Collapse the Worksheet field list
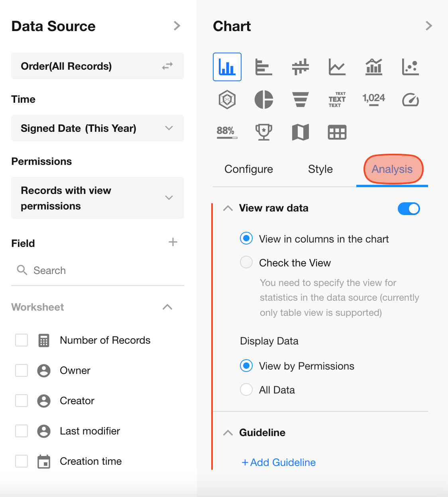This screenshot has width=448, height=497. (x=167, y=307)
